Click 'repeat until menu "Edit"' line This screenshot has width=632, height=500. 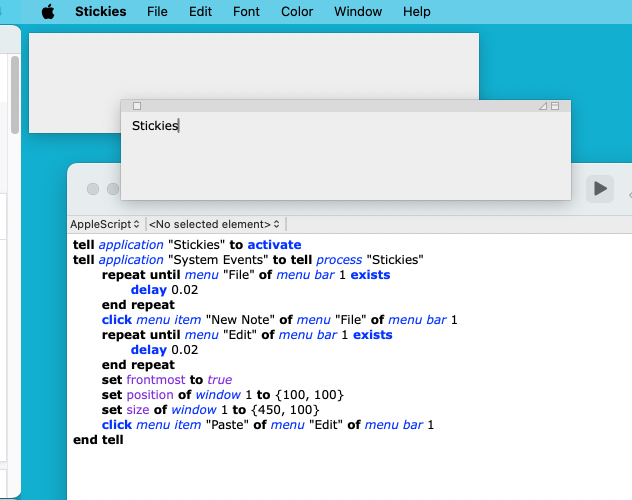(x=247, y=334)
